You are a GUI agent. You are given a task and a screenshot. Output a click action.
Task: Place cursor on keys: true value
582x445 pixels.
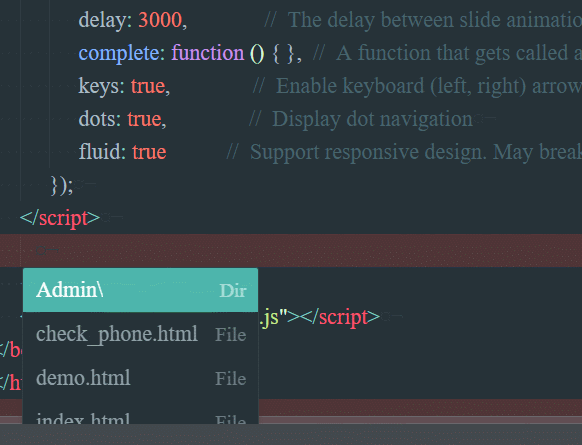(x=148, y=86)
